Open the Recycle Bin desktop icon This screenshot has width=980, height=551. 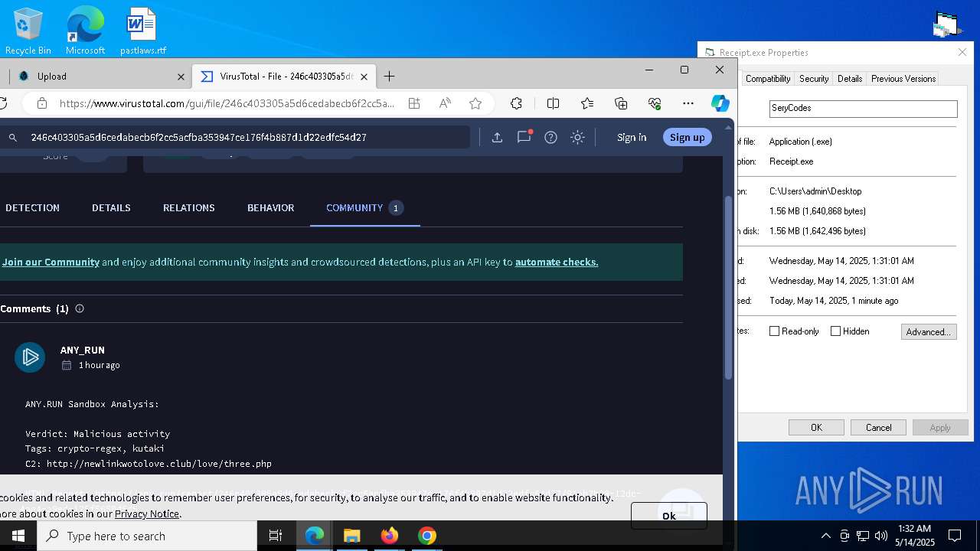click(28, 31)
